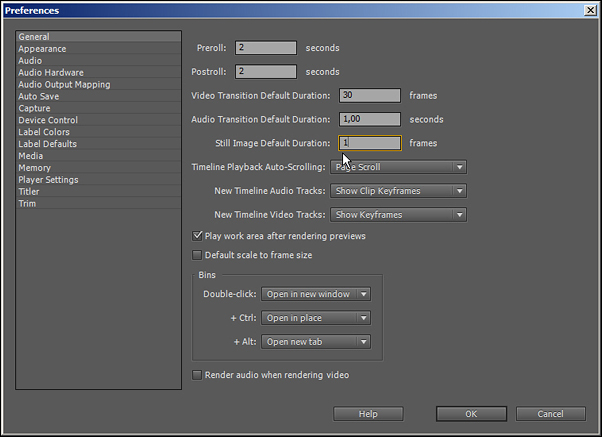Screen dimensions: 602x437
Task: Open Bins Double-click action dropdown
Action: pos(316,294)
